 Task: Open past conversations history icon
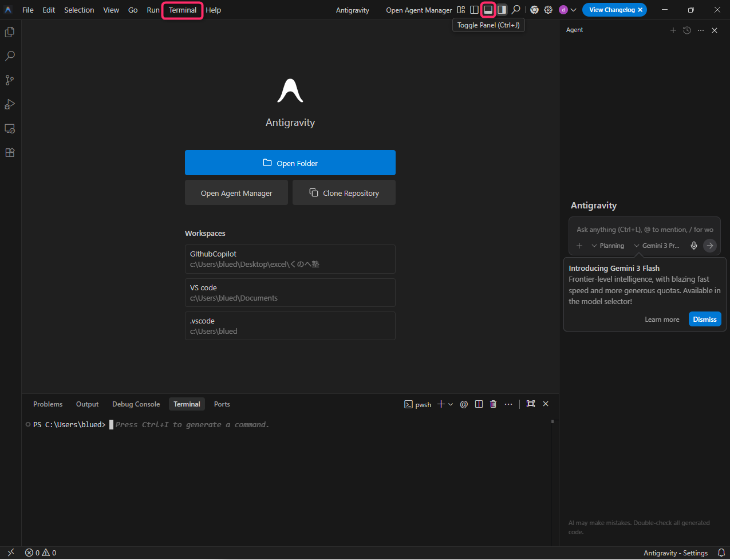[x=687, y=30]
